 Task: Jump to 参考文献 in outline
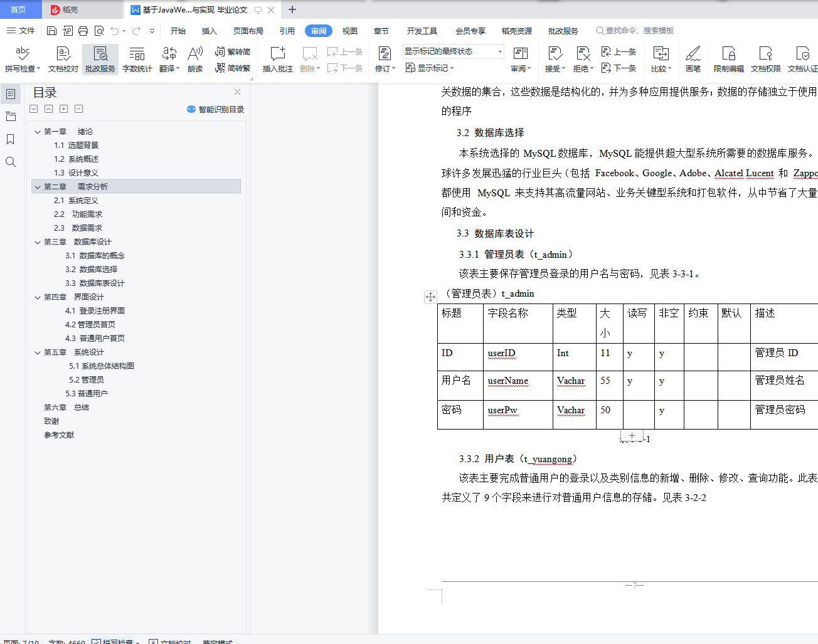59,435
